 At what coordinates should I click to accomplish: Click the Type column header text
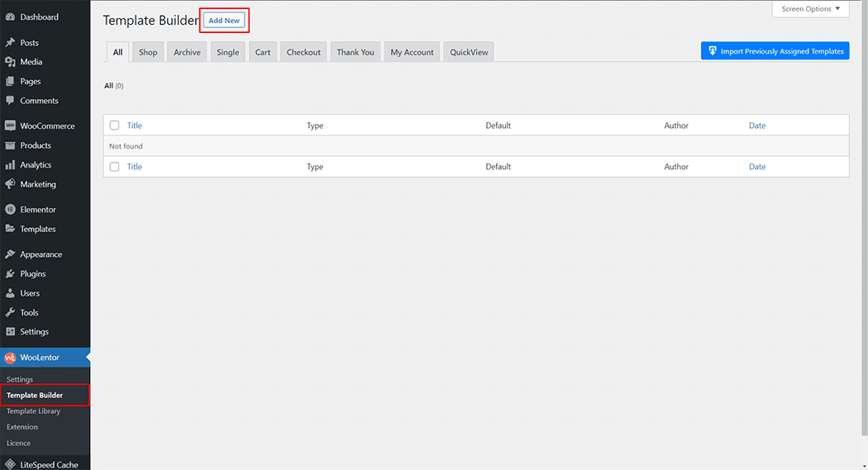pos(315,126)
